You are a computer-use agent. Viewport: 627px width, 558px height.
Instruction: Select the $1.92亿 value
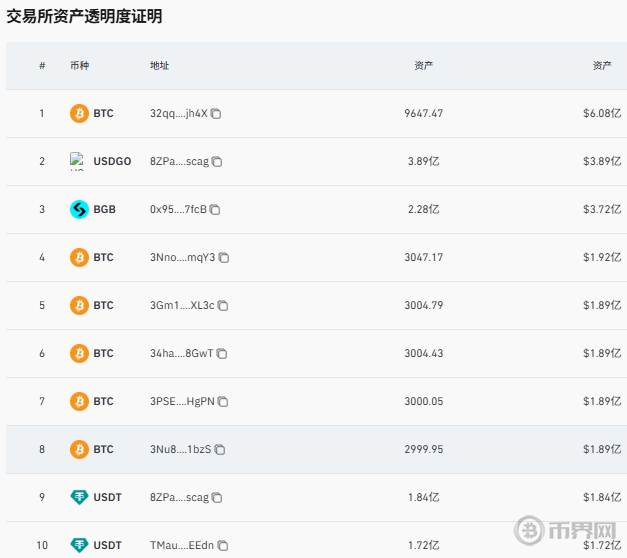[602, 258]
